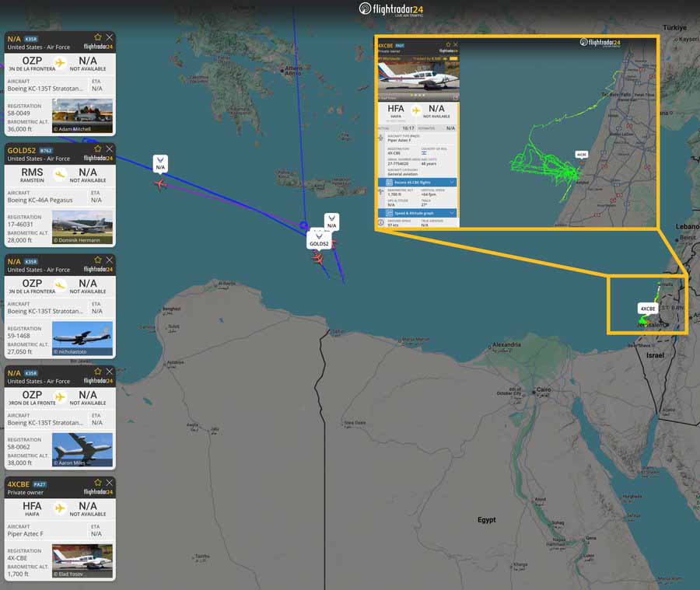This screenshot has height=590, width=700.
Task: Close the 58-0049 flight card
Action: (110, 37)
